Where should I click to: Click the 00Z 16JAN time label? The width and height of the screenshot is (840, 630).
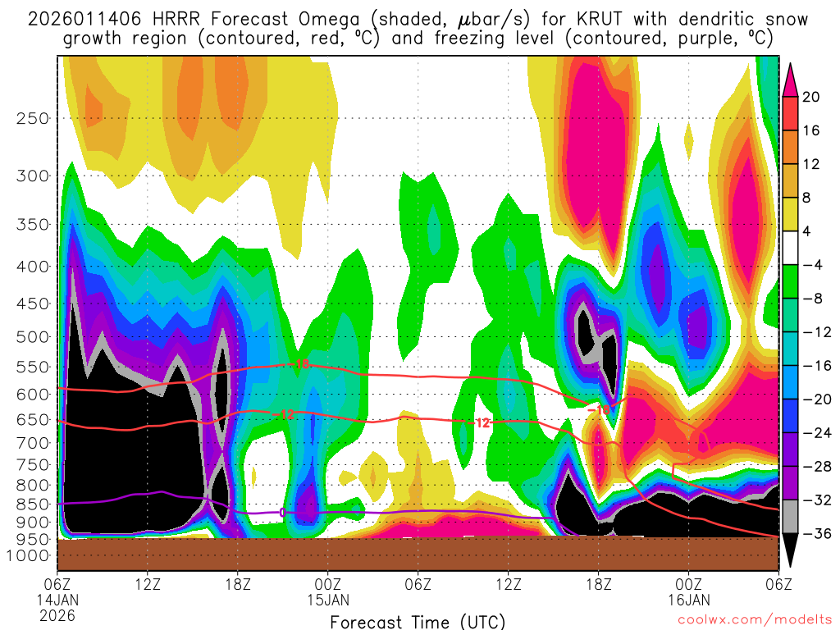688,592
